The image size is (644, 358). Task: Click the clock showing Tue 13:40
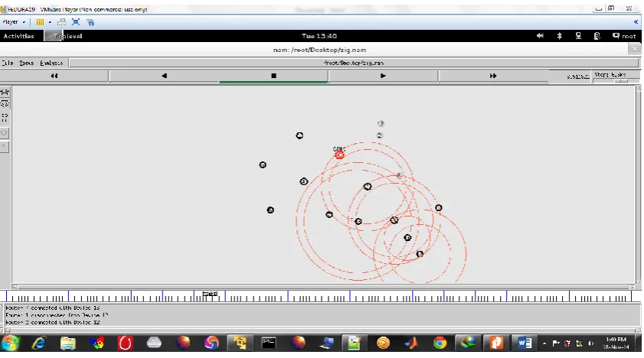pyautogui.click(x=319, y=36)
